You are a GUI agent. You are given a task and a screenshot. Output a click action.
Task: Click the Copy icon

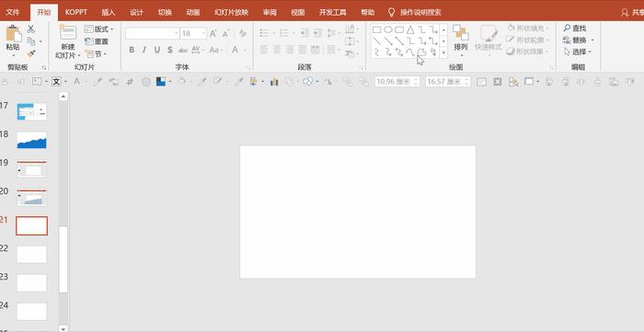tap(31, 41)
